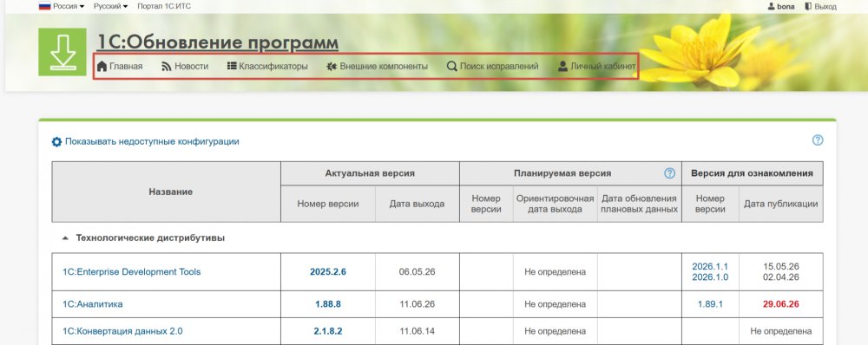Collapse the Технологические дистрибутивы group
868x345 pixels.
click(x=65, y=238)
